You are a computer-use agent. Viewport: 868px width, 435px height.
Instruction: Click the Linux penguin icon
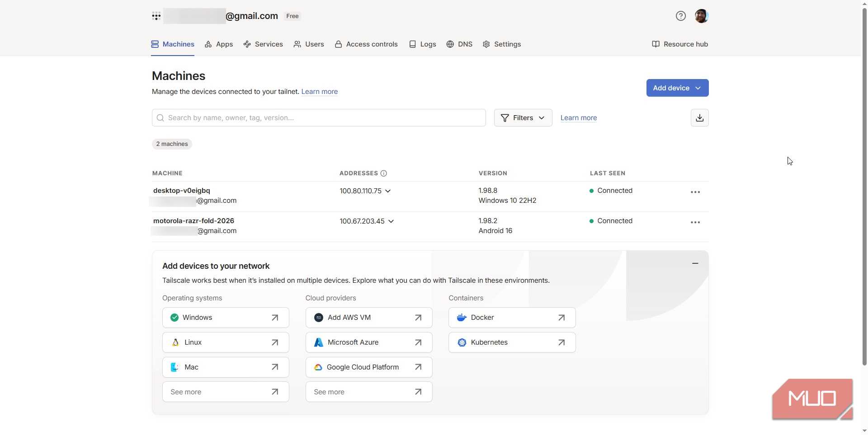175,342
